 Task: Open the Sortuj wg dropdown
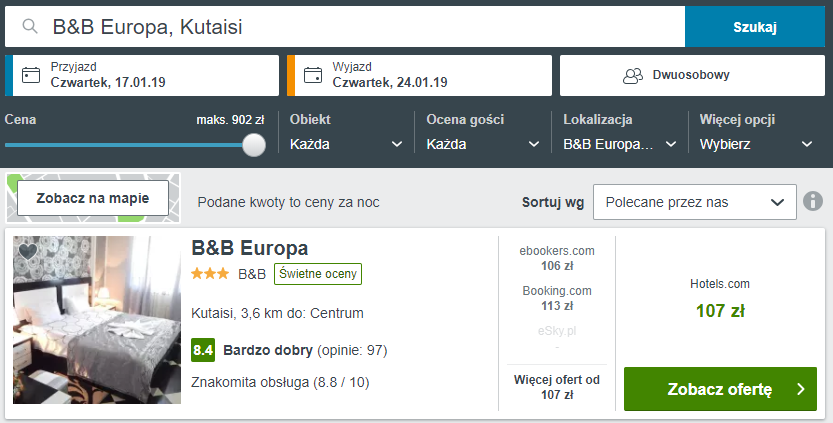tap(695, 202)
